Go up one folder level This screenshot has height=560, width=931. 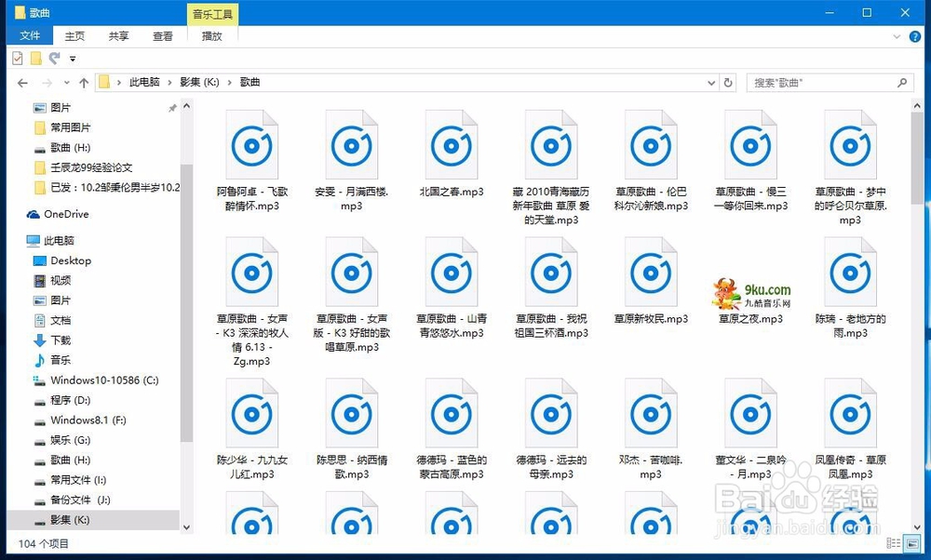[84, 83]
